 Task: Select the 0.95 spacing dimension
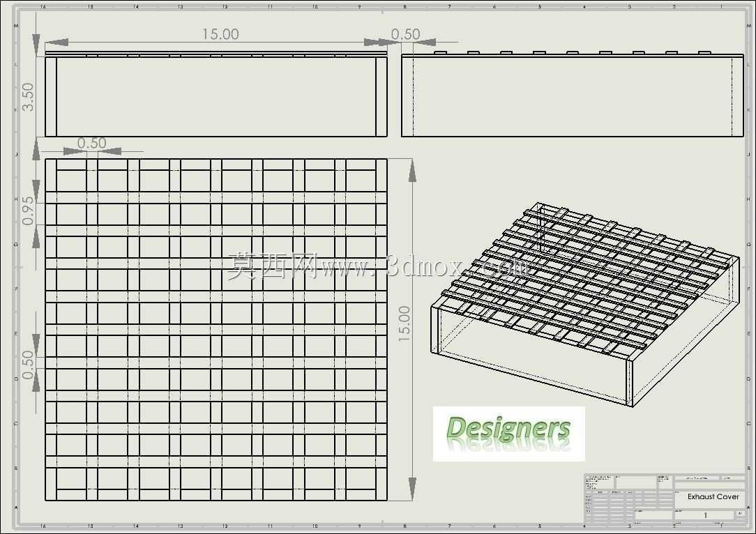click(29, 211)
